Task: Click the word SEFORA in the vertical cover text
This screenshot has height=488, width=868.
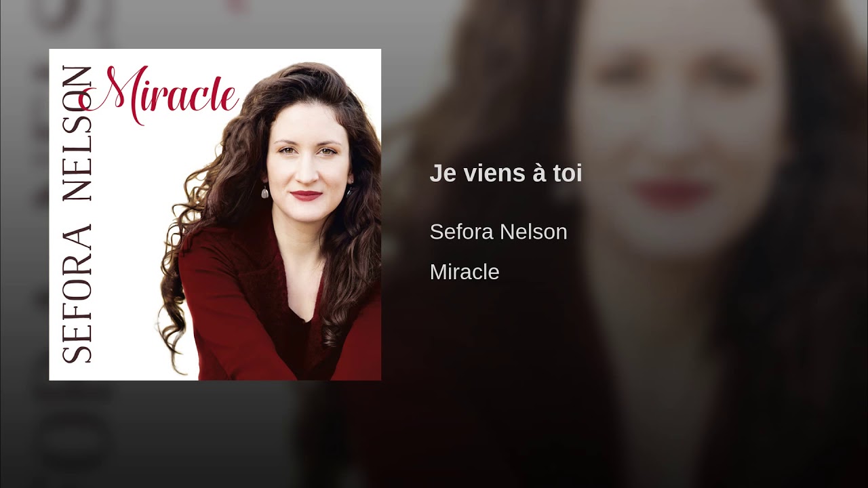Action: pos(77,293)
